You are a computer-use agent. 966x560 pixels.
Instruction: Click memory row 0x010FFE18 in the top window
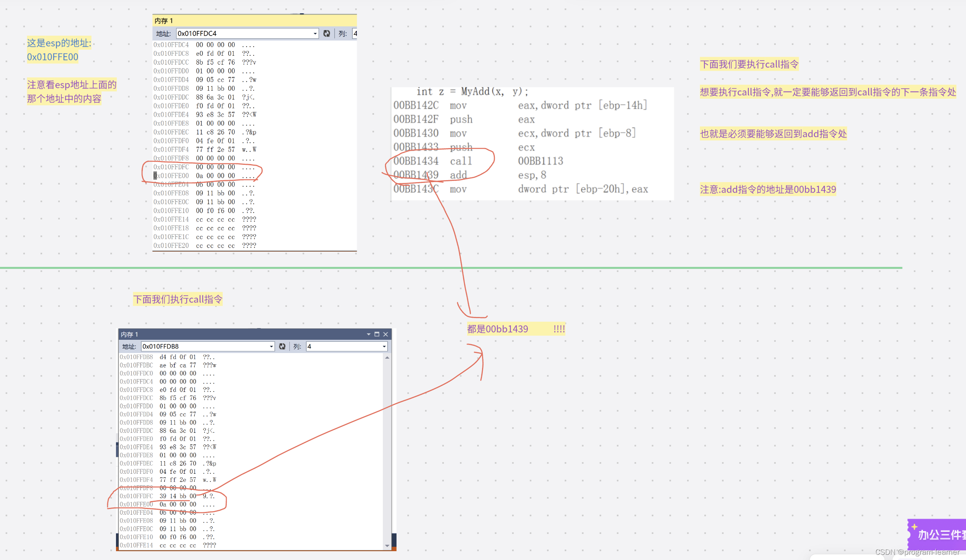click(x=205, y=228)
